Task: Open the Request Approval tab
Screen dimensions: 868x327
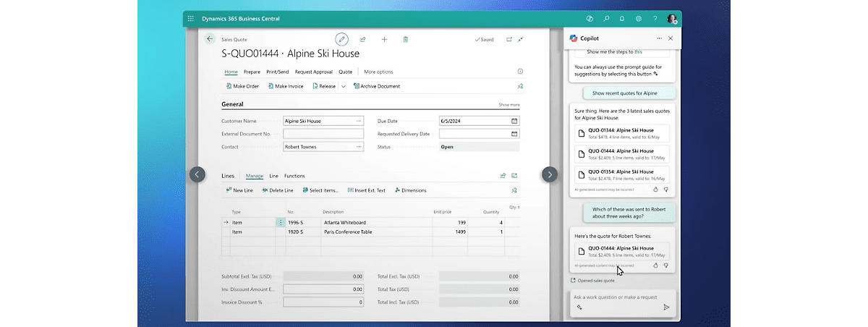Action: tap(314, 72)
